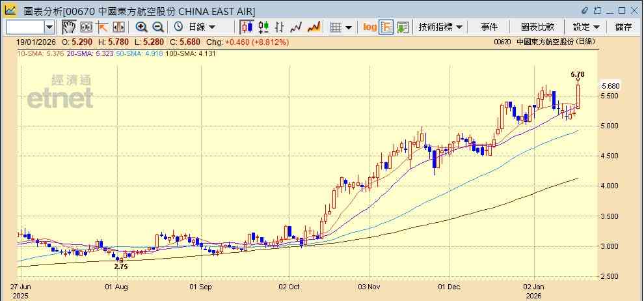The image size is (644, 301).
Task: Click the 5.78 high price label
Action: [x=578, y=74]
